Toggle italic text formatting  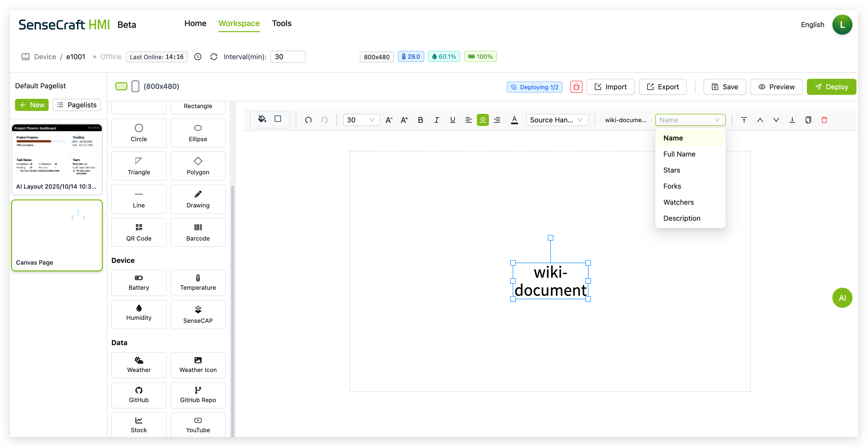pyautogui.click(x=436, y=120)
